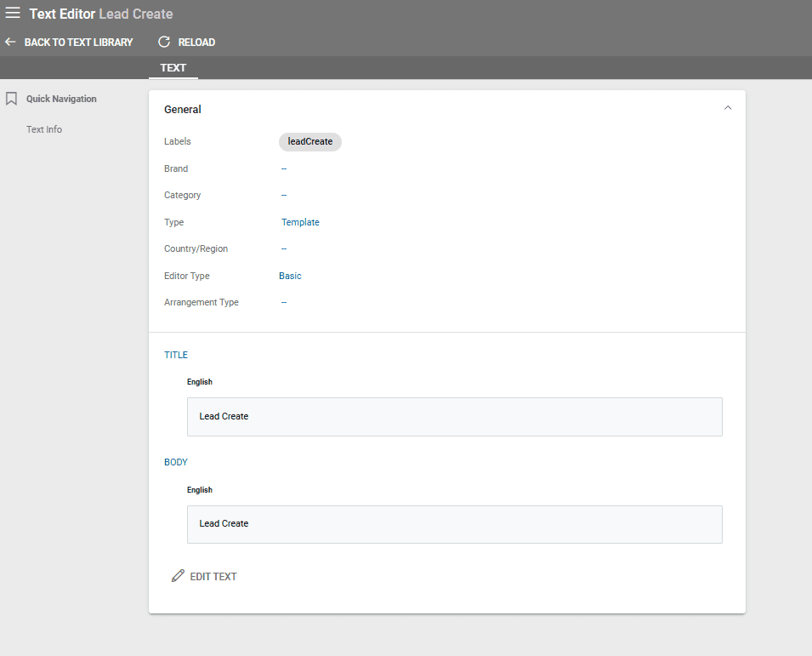Click the General section heading

[x=183, y=110]
